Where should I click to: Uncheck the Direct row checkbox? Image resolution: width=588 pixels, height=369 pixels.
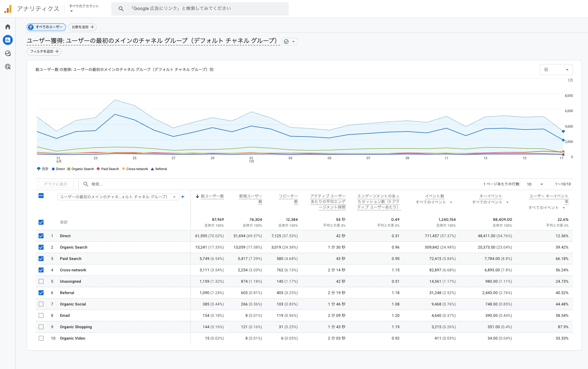41,236
